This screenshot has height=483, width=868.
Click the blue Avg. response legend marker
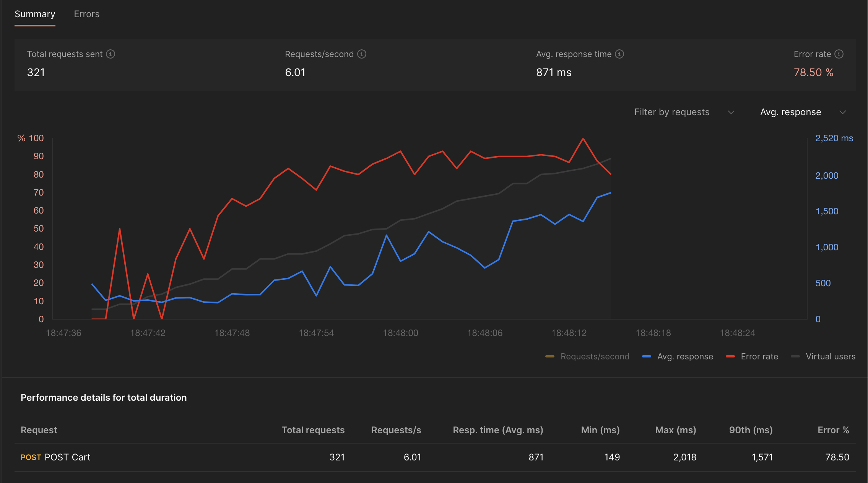[x=647, y=356]
